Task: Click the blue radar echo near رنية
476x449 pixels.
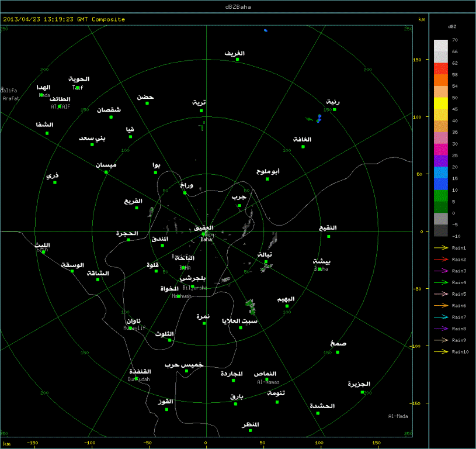Action: (319, 119)
